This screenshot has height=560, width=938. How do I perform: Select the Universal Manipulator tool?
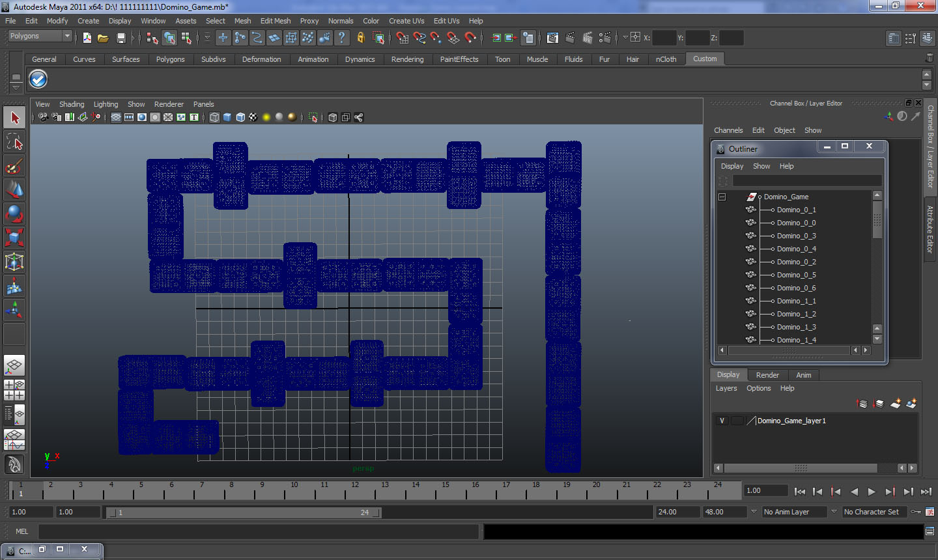coord(15,262)
